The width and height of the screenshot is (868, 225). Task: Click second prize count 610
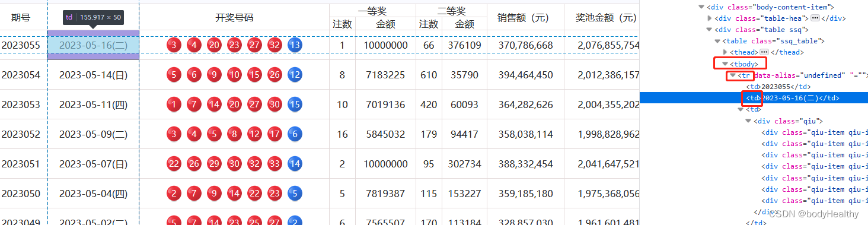pyautogui.click(x=429, y=75)
